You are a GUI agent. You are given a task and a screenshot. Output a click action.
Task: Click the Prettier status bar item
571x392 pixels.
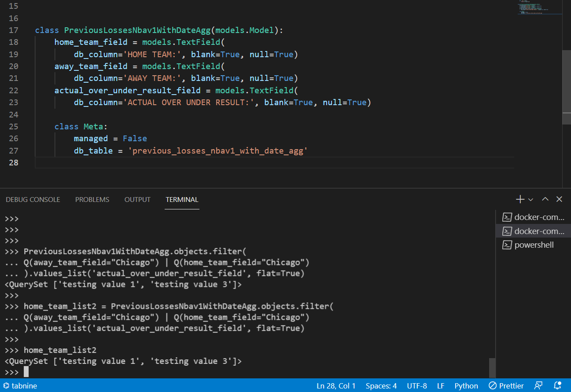[506, 386]
